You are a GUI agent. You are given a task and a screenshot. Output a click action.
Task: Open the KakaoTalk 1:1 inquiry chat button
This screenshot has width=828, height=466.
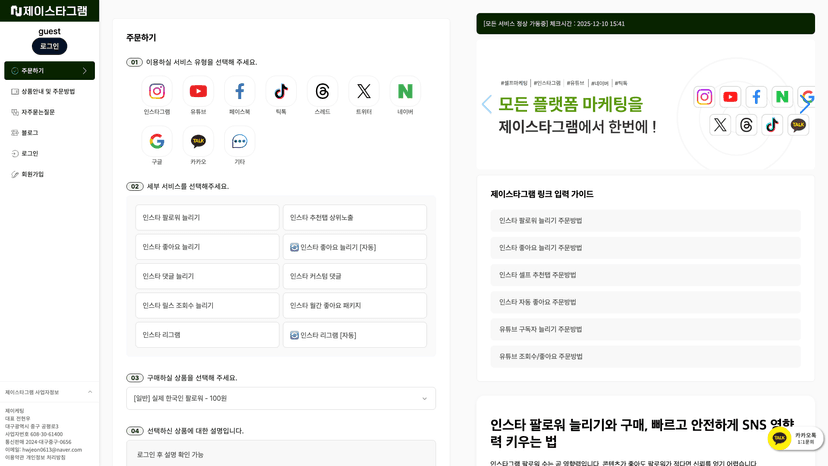(x=795, y=438)
